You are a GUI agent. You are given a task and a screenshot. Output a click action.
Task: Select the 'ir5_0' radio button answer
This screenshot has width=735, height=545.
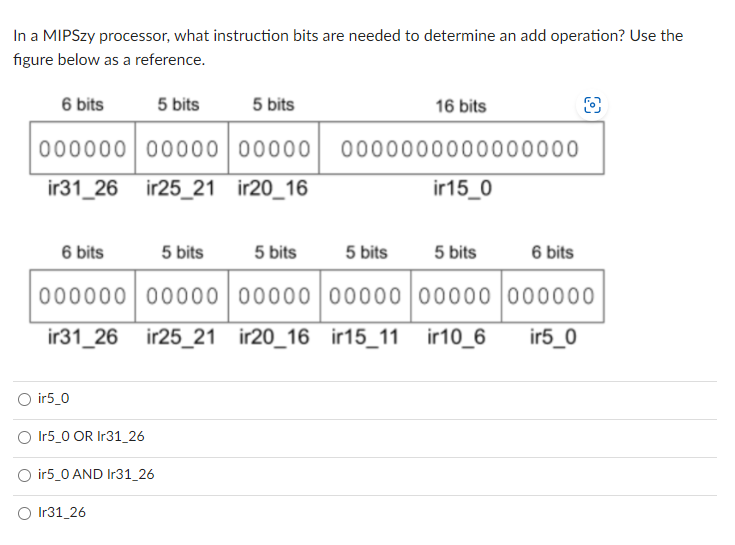click(24, 399)
